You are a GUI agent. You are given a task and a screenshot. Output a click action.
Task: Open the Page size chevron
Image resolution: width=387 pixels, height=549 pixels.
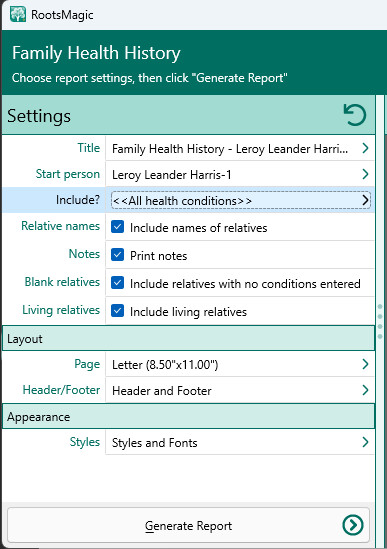click(x=365, y=364)
